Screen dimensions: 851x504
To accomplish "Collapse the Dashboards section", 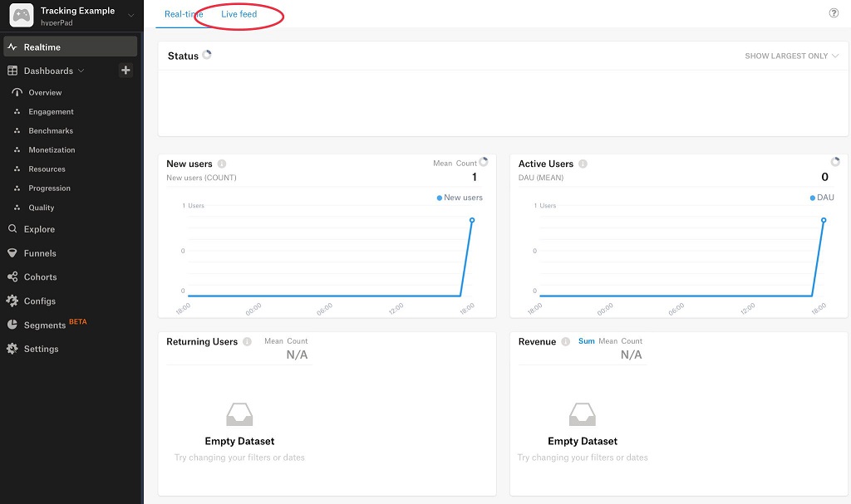I will point(81,71).
